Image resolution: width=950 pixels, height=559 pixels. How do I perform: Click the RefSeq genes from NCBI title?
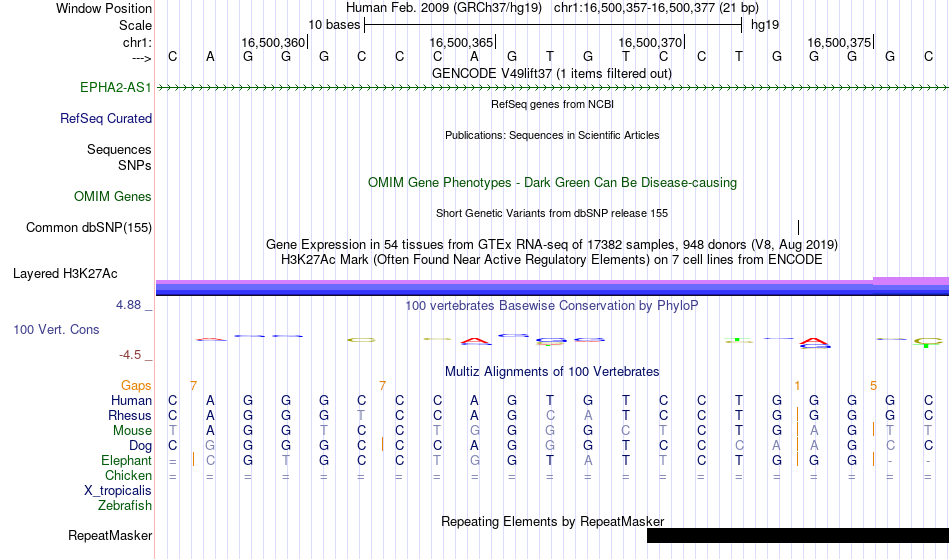(553, 105)
